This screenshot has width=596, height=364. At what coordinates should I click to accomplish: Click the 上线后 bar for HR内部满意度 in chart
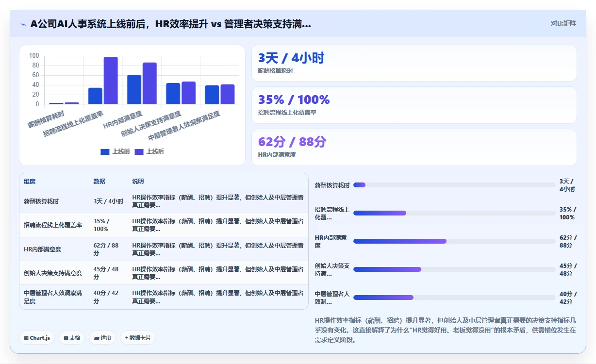coord(149,83)
